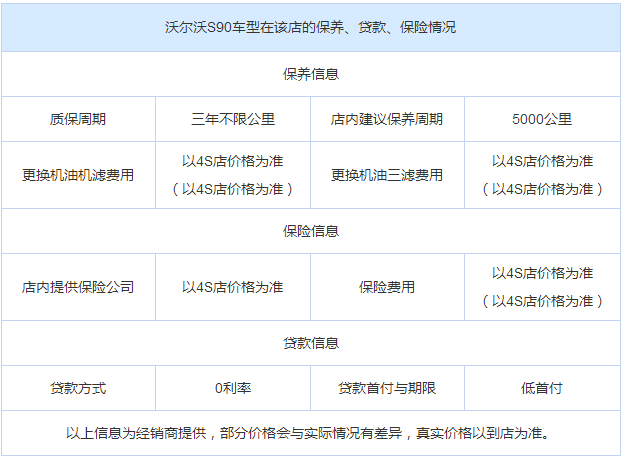Click the 店内建议保养周期 label
This screenshot has width=622, height=457.
[387, 119]
